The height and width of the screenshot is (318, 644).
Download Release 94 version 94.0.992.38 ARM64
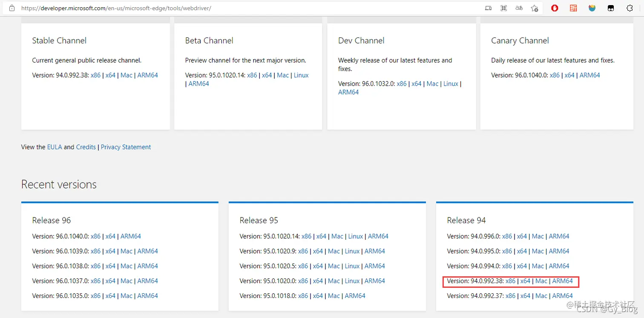click(x=563, y=281)
